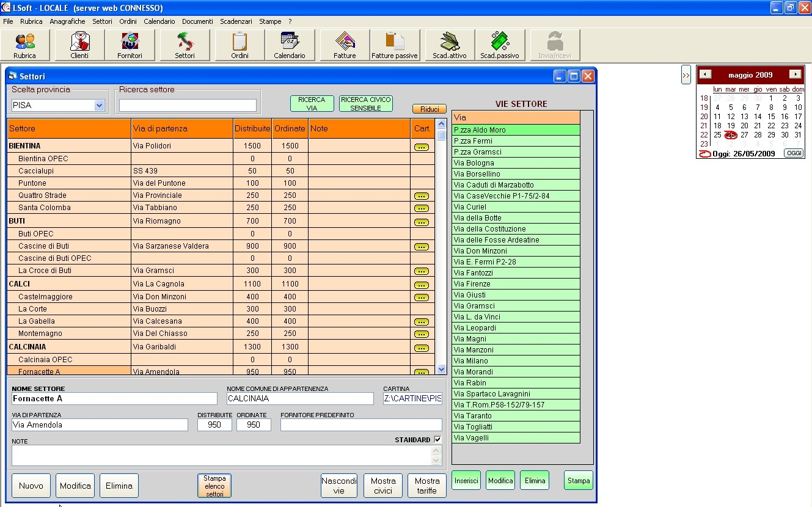Select P.zza Aldo Moro in the Vie settore list
This screenshot has height=507, width=812.
point(516,130)
